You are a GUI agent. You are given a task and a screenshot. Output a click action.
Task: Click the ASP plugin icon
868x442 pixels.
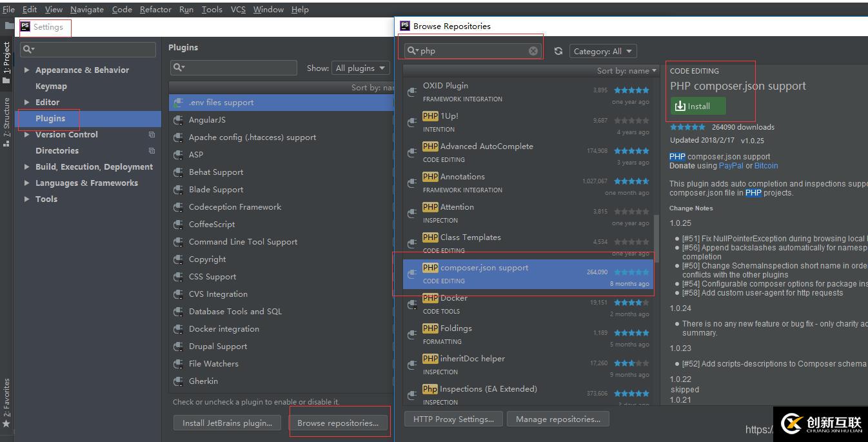(179, 155)
